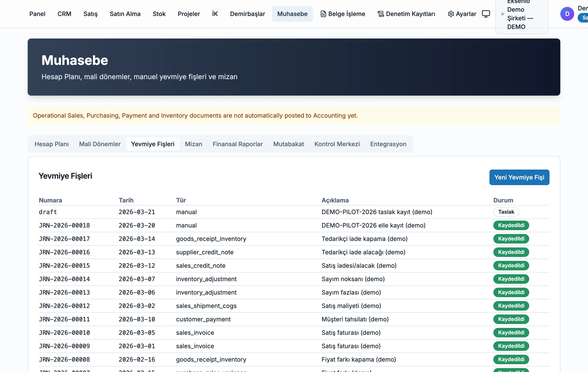Click the Durum column header
The image size is (588, 372).
point(503,200)
